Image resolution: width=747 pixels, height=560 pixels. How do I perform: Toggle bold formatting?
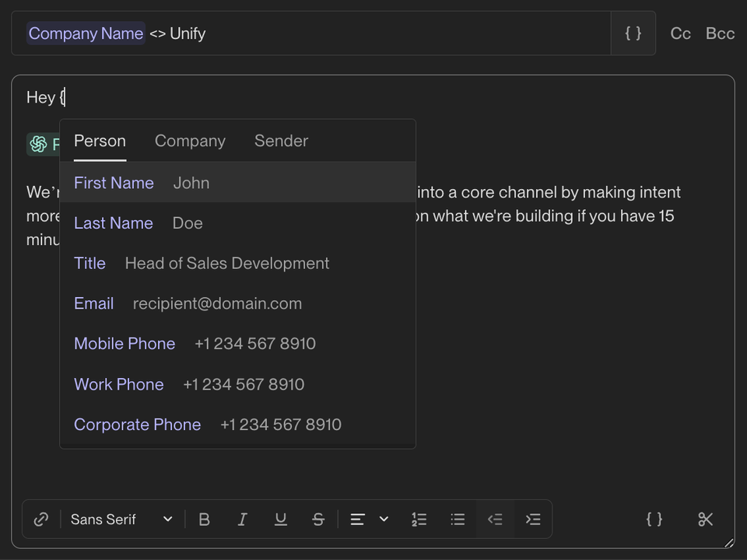(205, 519)
